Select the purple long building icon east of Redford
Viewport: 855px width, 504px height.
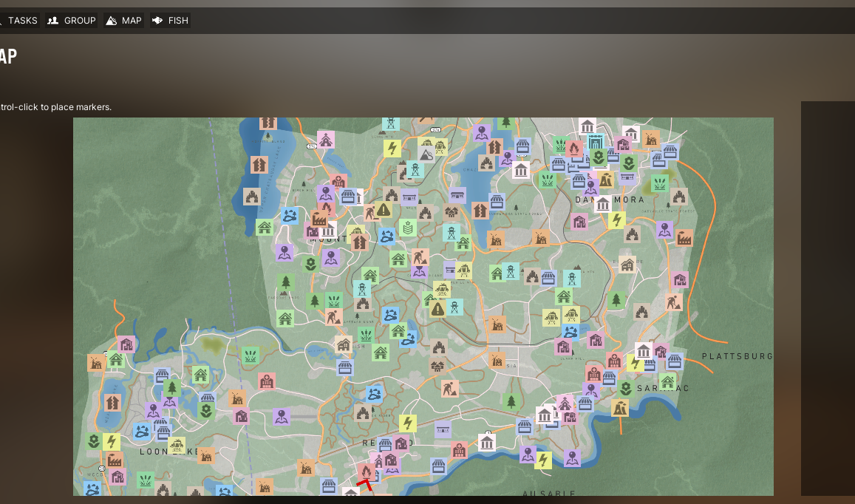pyautogui.click(x=443, y=430)
